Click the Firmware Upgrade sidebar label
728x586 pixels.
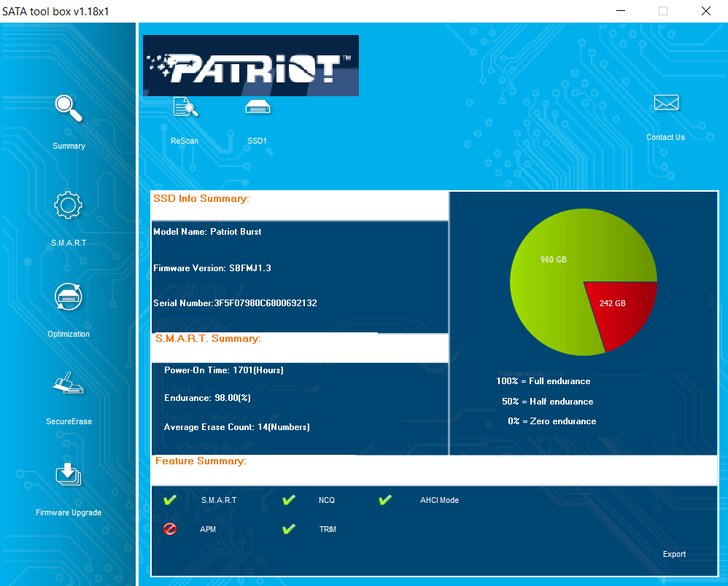[x=69, y=512]
